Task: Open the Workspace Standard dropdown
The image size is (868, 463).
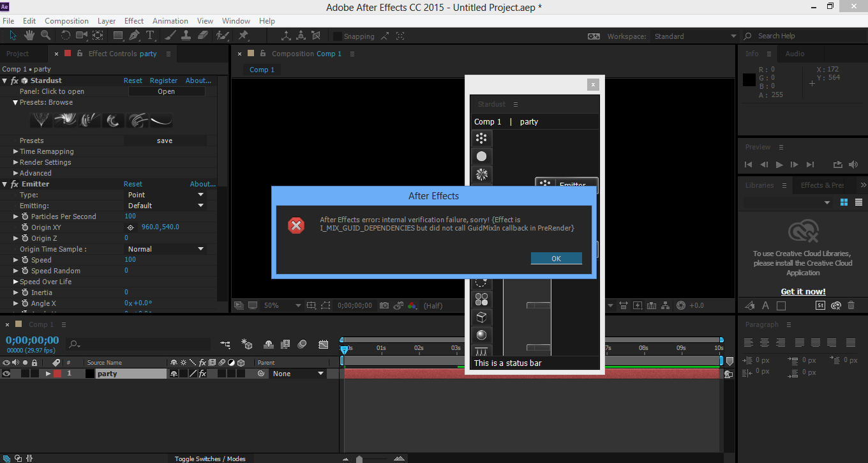Action: [694, 36]
